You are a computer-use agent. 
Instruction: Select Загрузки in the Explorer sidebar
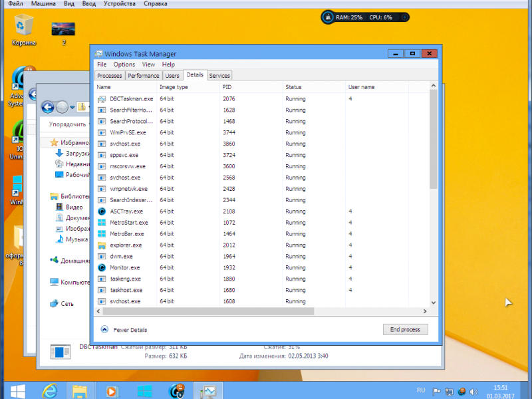click(72, 154)
